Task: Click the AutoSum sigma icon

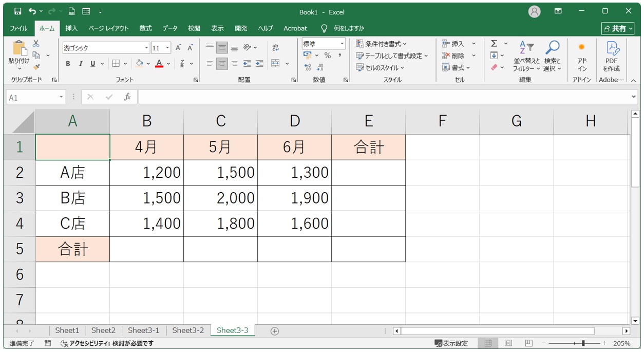Action: coord(494,44)
